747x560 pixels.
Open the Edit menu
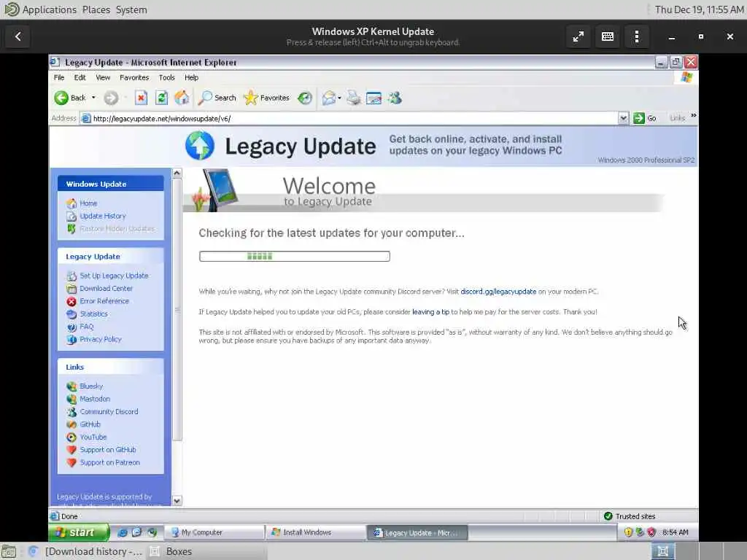[x=80, y=77]
